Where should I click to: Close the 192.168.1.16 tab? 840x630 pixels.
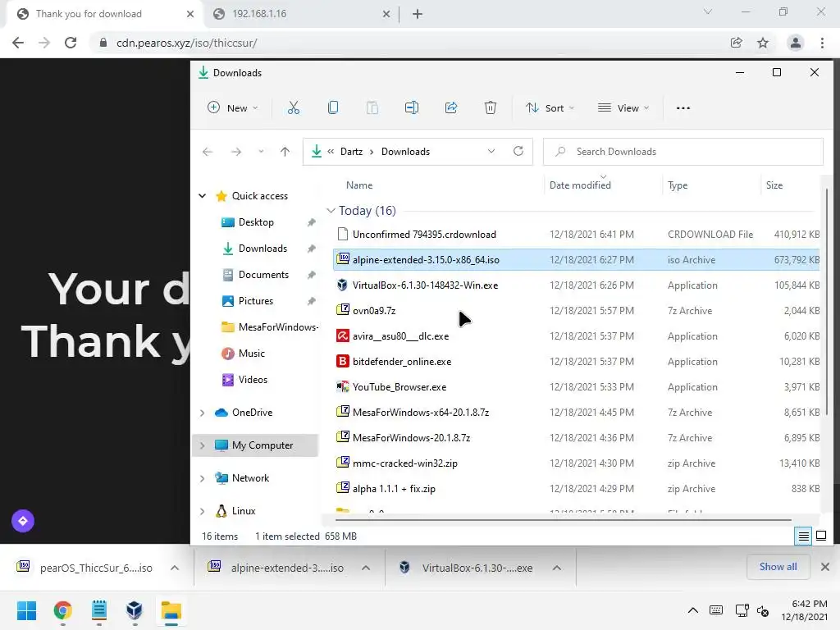point(386,14)
